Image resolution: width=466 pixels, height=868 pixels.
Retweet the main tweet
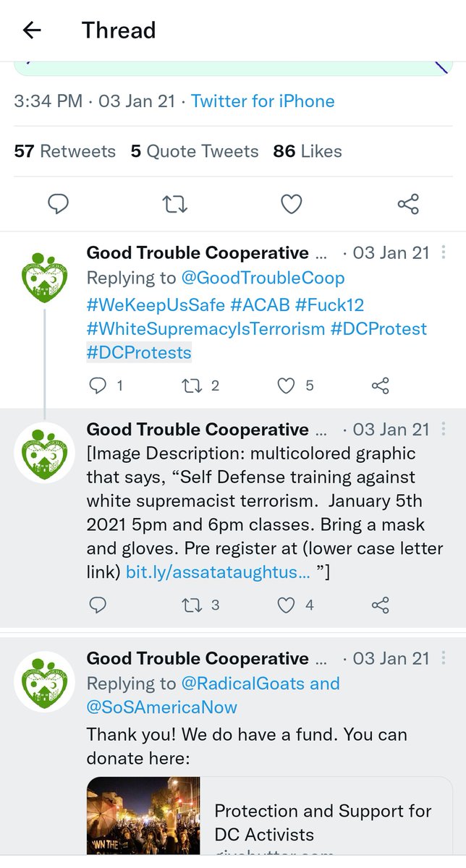pyautogui.click(x=175, y=205)
